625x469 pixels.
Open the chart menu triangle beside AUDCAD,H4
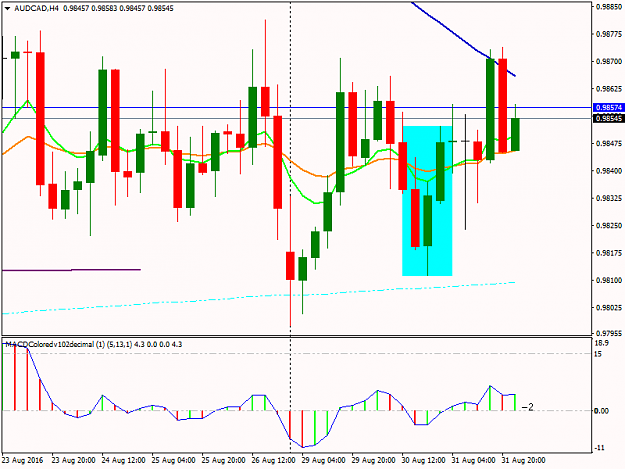point(8,8)
